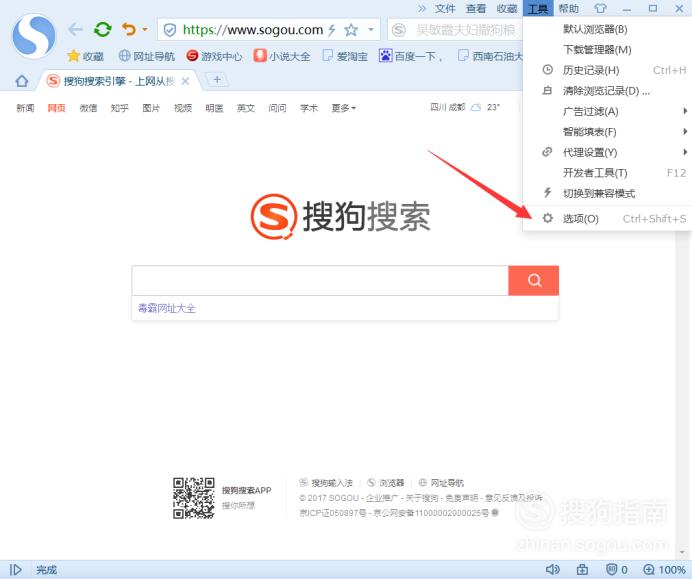Click the home page icon
The width and height of the screenshot is (692, 579).
click(x=22, y=81)
